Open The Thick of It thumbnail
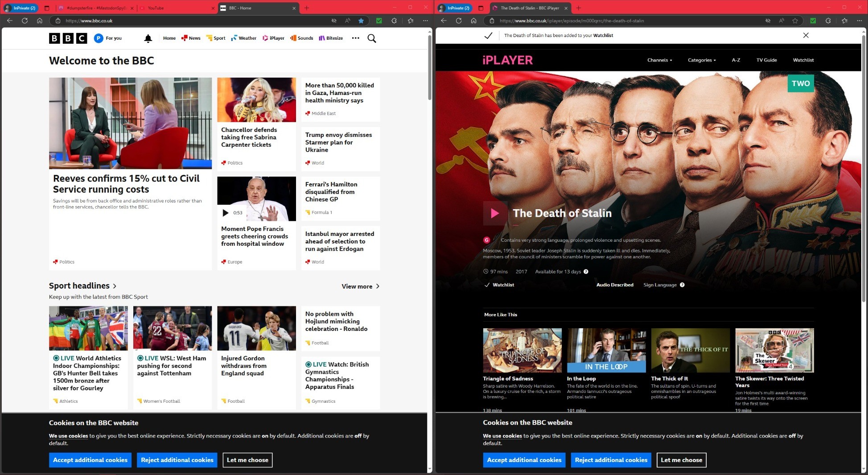This screenshot has width=868, height=475. [x=690, y=350]
